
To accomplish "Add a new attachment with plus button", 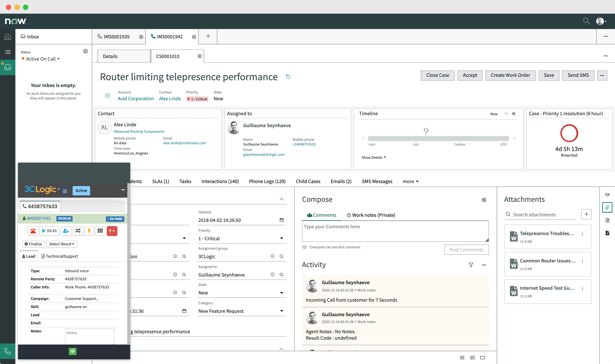I will (586, 214).
